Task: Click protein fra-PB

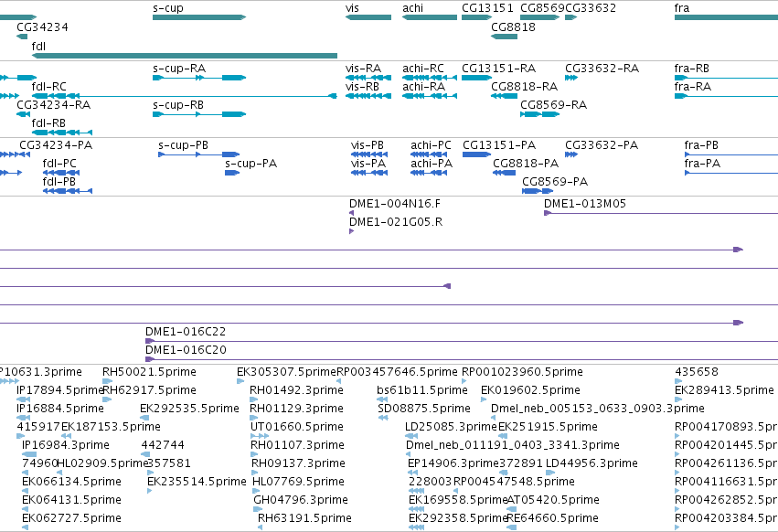Action: point(731,154)
